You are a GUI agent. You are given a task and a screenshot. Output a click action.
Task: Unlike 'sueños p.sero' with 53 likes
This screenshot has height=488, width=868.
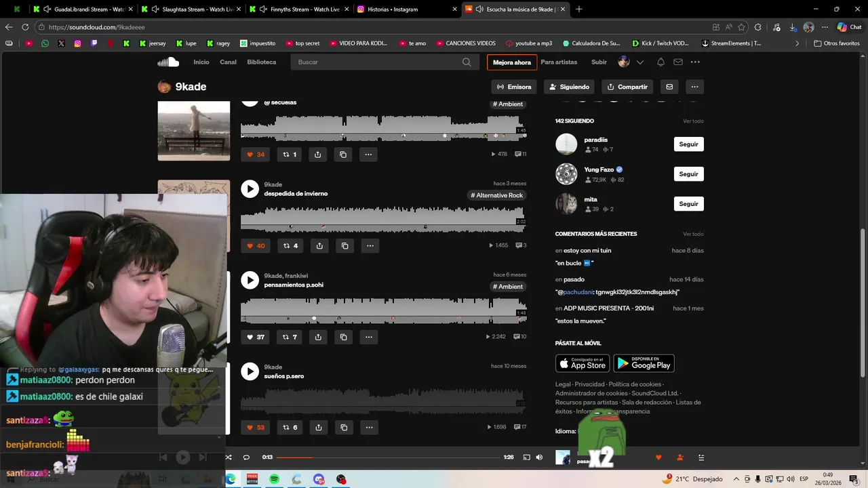(256, 427)
